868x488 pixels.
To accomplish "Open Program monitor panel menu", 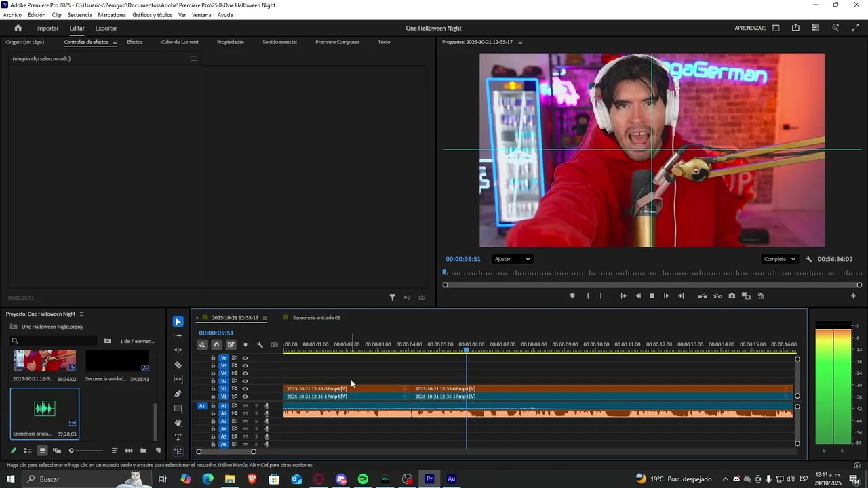I will 520,42.
